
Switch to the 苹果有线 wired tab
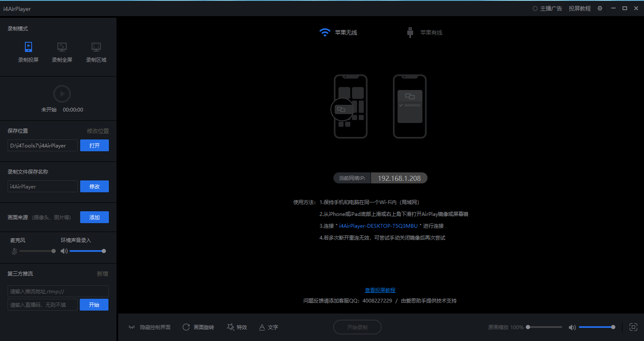point(431,33)
